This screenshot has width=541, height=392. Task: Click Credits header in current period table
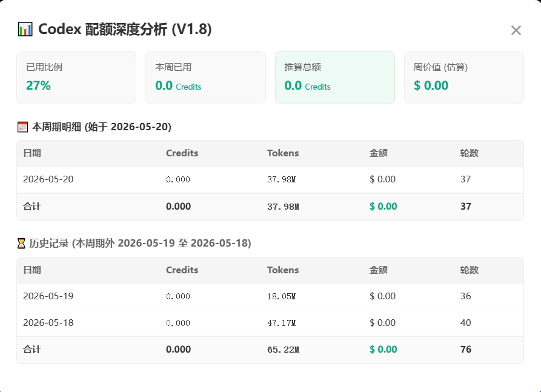click(182, 153)
